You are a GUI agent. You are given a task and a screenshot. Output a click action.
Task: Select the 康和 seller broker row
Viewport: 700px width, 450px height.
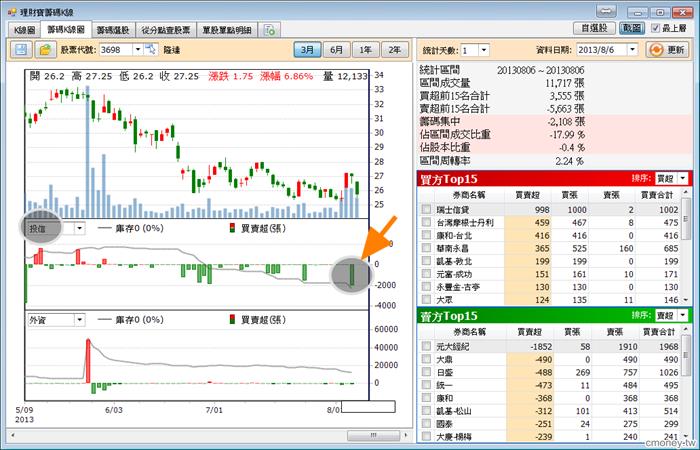click(x=549, y=398)
